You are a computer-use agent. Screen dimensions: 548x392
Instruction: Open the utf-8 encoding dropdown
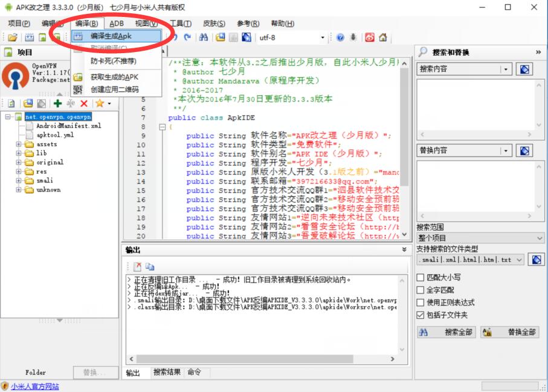point(322,37)
